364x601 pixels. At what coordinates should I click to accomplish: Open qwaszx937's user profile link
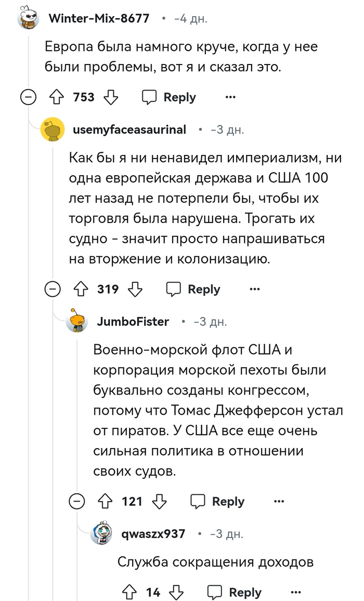153,534
